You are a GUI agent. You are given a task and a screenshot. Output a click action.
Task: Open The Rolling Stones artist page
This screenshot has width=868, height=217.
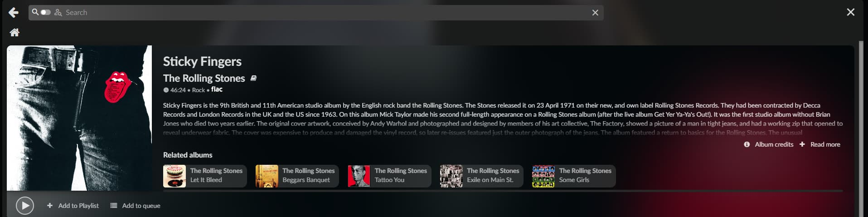[204, 78]
